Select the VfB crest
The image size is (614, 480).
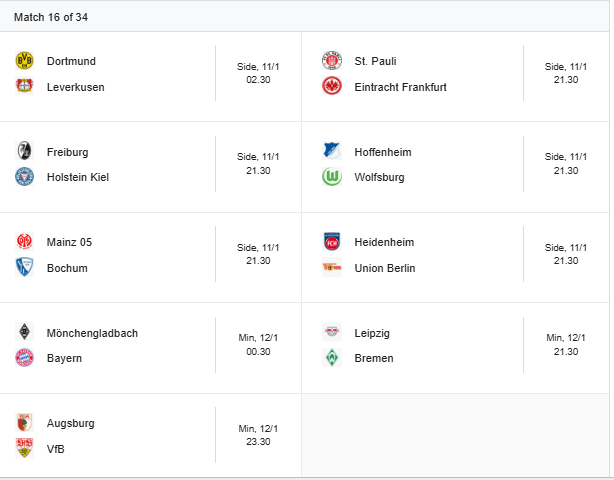point(24,448)
